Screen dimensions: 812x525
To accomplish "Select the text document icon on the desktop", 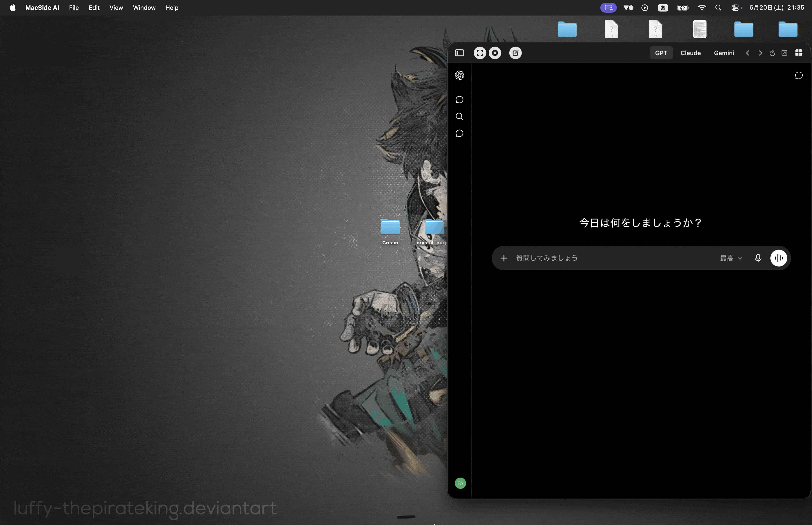I will tap(699, 29).
